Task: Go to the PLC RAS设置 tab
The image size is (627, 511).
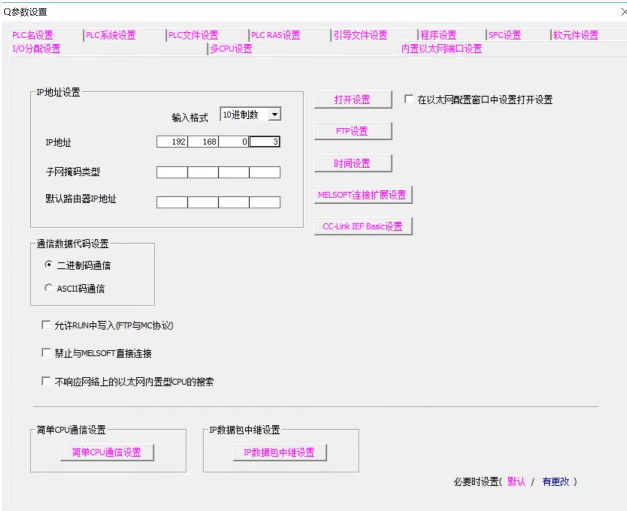Action: pos(276,36)
